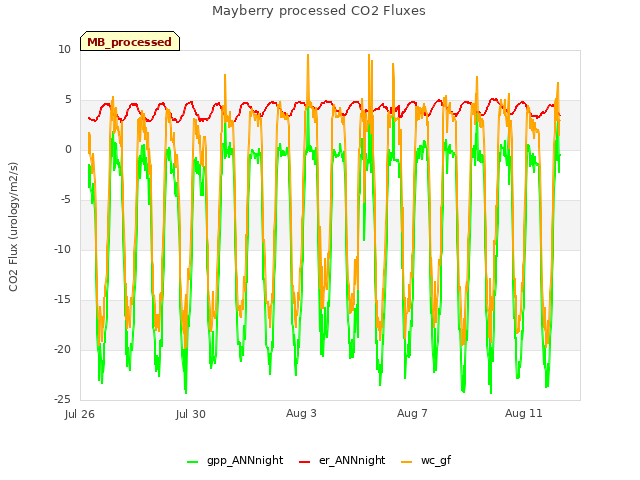Click the -25 y-axis tick label
This screenshot has height=480, width=640.
coord(63,399)
